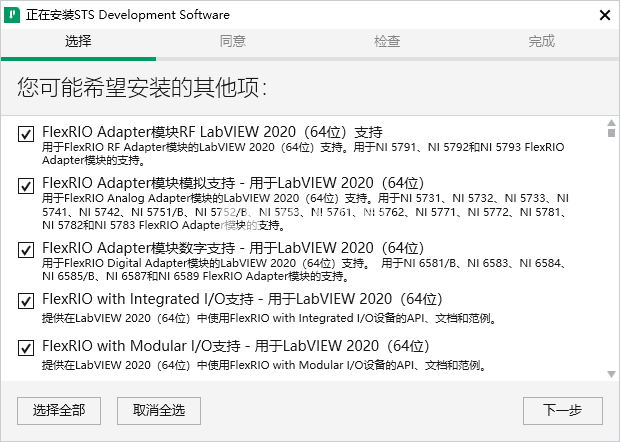Select the FlexRIO with Integrated I/O支持 title
Viewport: 620px width, 442px height.
[x=242, y=299]
